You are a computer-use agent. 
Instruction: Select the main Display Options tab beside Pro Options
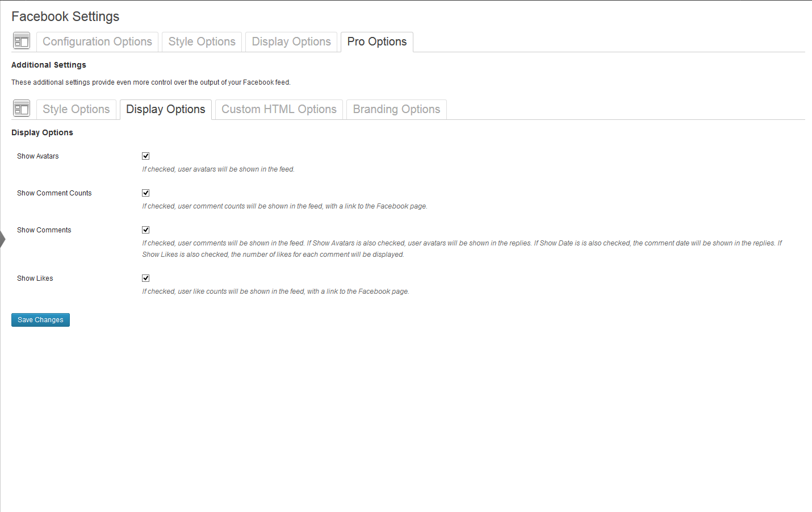[291, 41]
